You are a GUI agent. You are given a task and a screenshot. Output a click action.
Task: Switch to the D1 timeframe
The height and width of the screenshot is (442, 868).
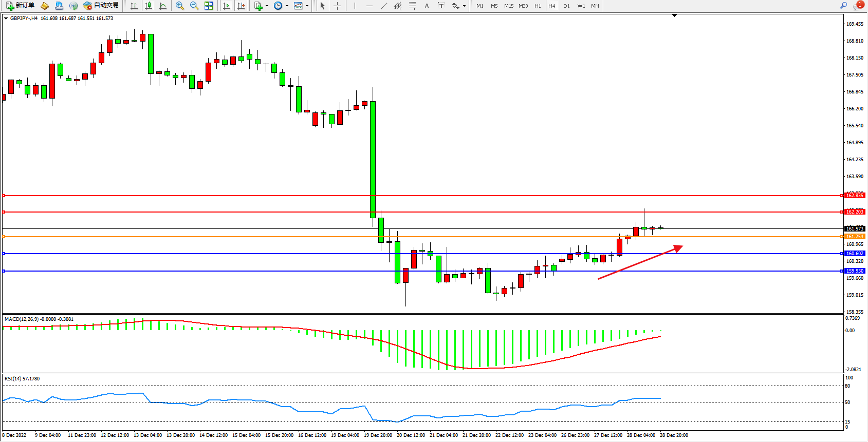(x=566, y=6)
